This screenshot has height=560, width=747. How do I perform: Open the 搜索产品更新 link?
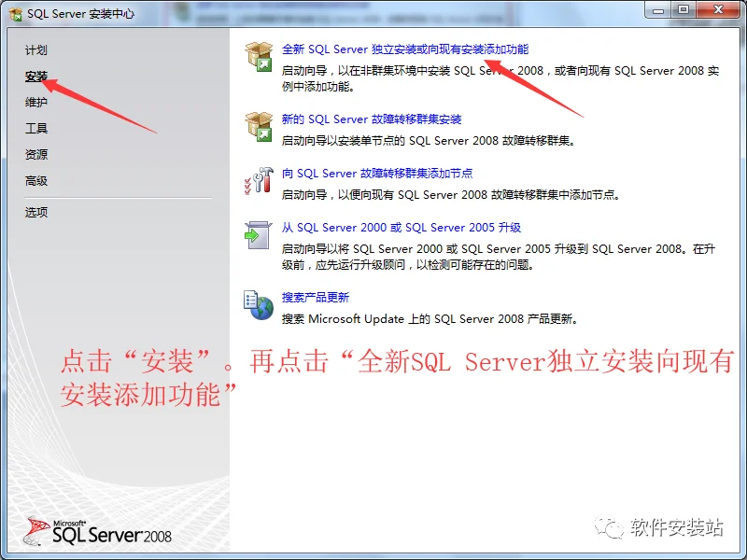[316, 298]
